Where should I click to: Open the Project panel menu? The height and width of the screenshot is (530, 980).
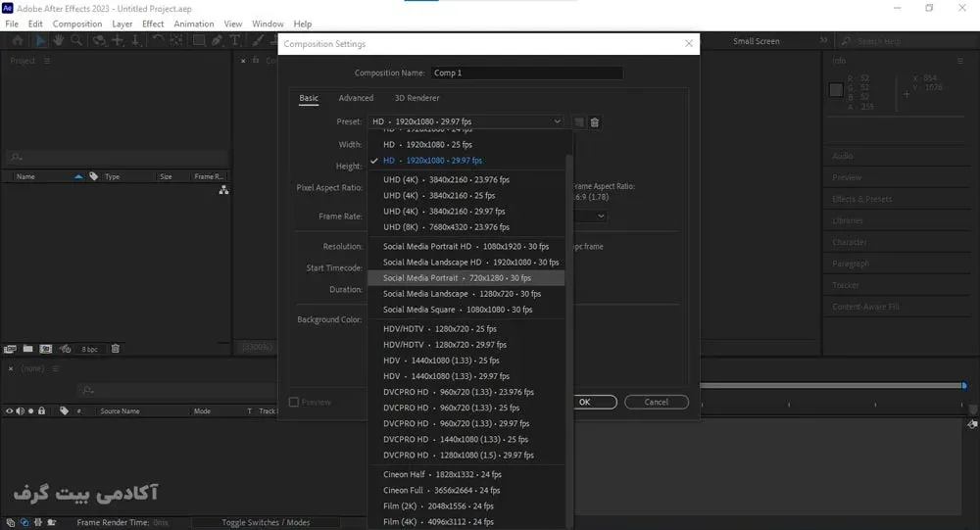click(x=47, y=61)
